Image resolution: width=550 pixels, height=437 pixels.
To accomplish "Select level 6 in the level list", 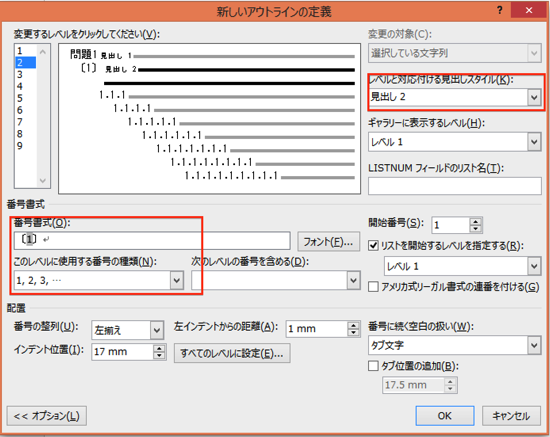I will click(x=25, y=110).
